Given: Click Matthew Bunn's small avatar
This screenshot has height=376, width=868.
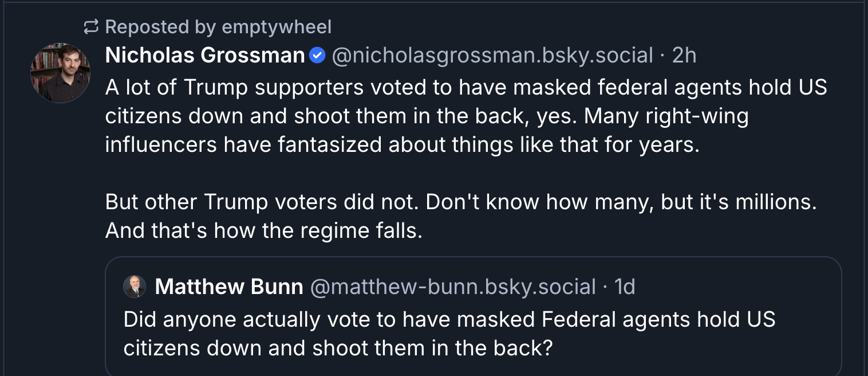Looking at the screenshot, I should pyautogui.click(x=135, y=287).
